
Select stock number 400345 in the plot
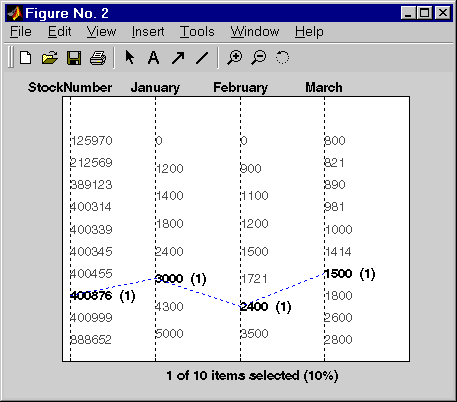(91, 251)
